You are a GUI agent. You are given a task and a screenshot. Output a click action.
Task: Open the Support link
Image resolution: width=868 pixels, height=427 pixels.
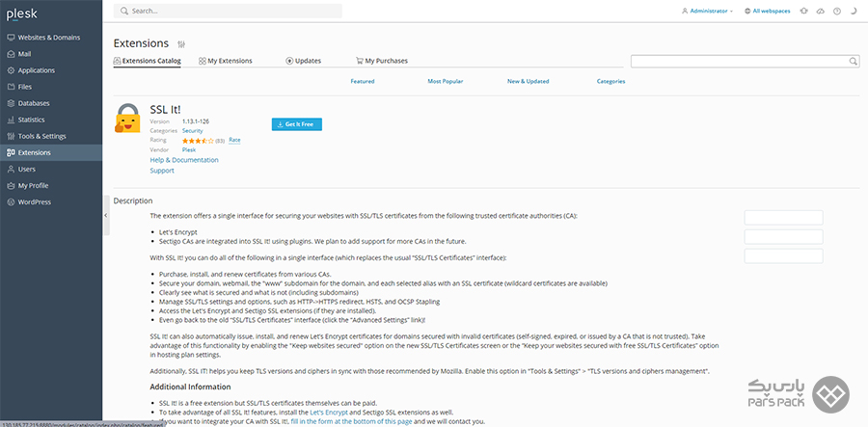pyautogui.click(x=162, y=171)
